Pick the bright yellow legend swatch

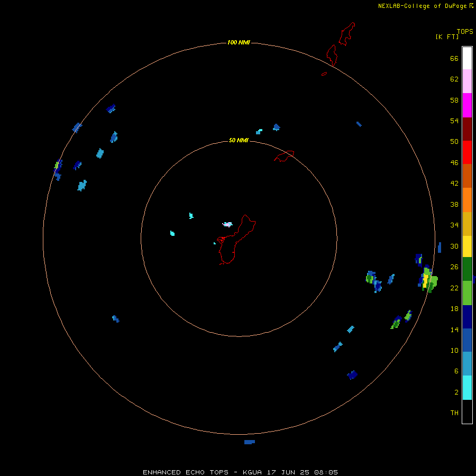pos(467,246)
